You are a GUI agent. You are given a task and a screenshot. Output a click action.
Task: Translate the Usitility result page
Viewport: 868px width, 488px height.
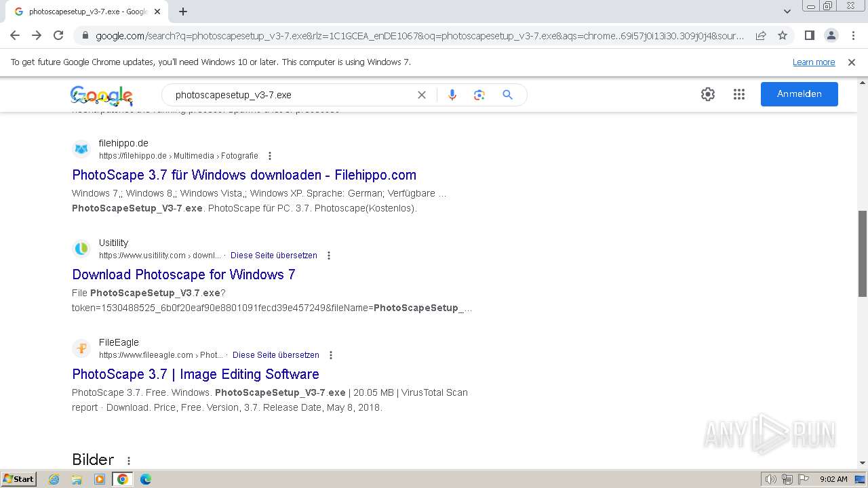tap(274, 256)
